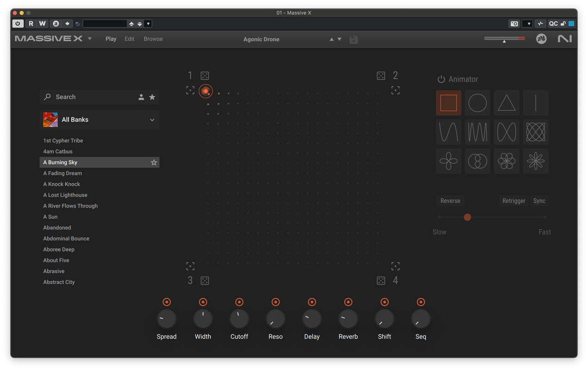Select the triangle Animator shape
The height and width of the screenshot is (370, 588).
(507, 103)
